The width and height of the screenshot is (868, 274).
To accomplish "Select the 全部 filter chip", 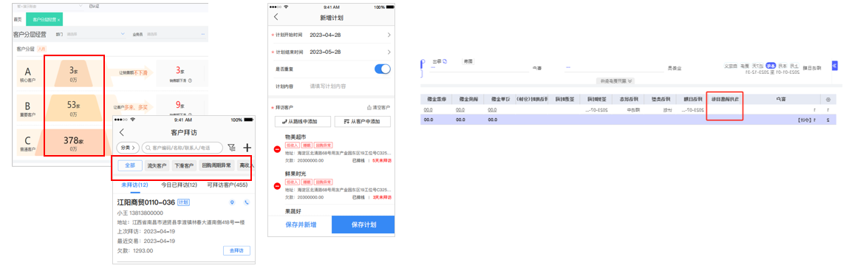I will pyautogui.click(x=130, y=165).
